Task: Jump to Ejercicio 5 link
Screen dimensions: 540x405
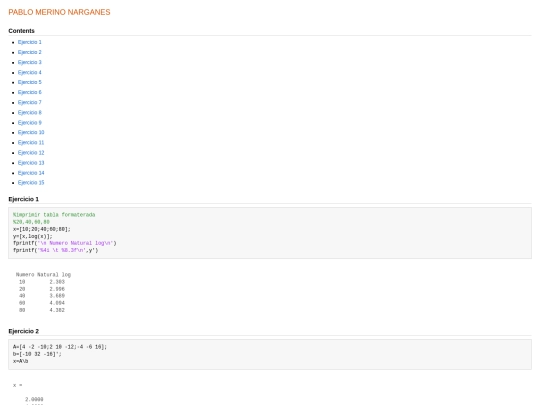Action: pos(30,82)
